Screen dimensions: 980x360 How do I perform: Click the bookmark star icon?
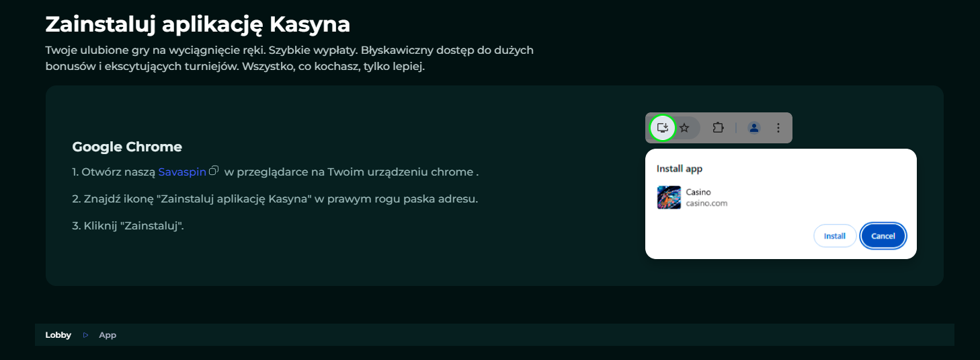pos(684,128)
